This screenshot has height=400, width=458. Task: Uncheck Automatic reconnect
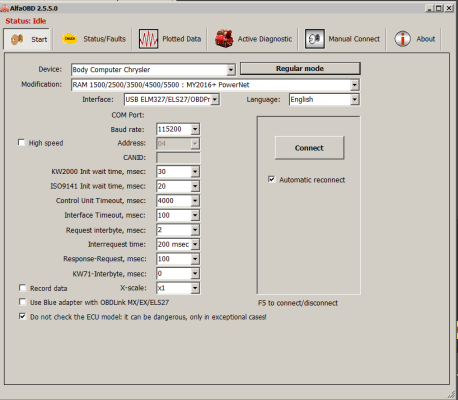tap(272, 179)
